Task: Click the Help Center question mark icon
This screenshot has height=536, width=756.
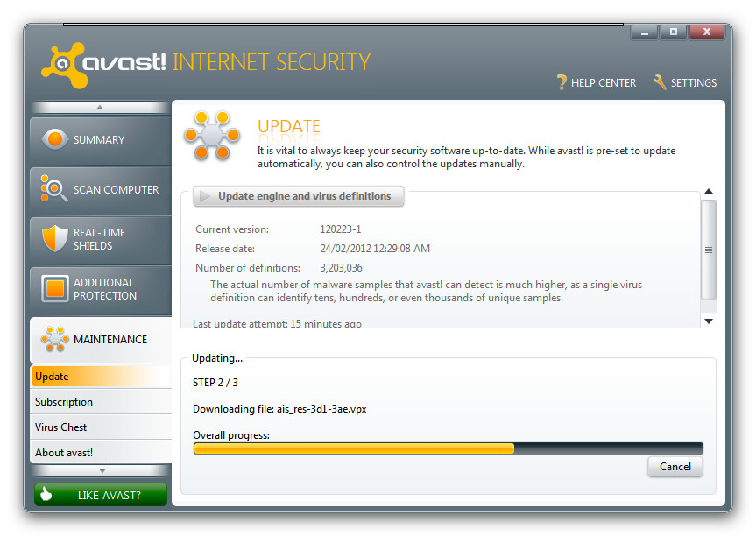Action: (562, 82)
